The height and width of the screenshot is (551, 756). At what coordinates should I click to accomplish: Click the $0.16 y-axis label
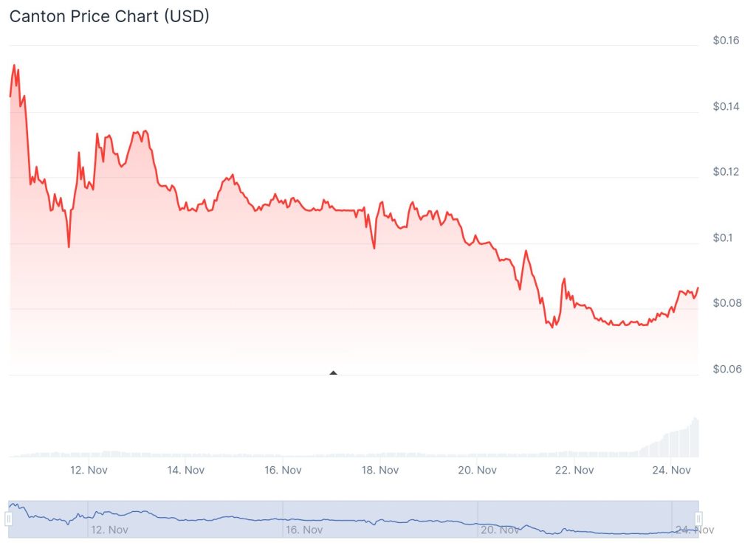726,41
